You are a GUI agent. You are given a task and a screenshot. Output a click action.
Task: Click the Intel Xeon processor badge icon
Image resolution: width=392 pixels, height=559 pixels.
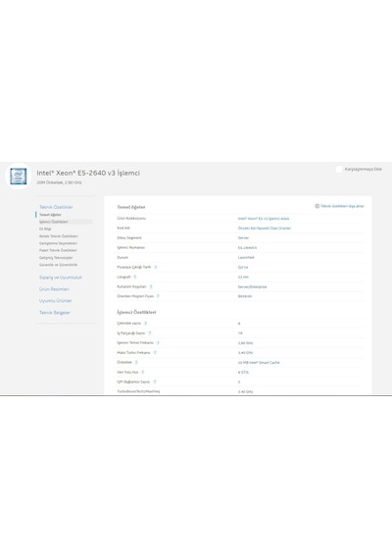19,177
